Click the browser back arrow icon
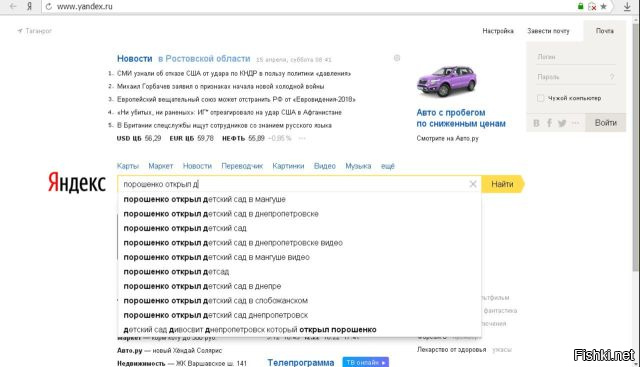The width and height of the screenshot is (640, 367). point(13,7)
